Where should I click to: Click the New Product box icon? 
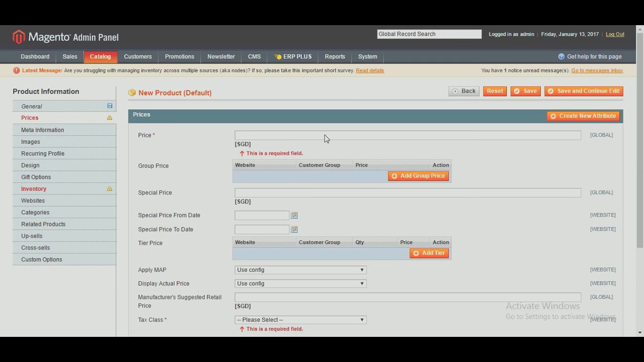pyautogui.click(x=132, y=93)
